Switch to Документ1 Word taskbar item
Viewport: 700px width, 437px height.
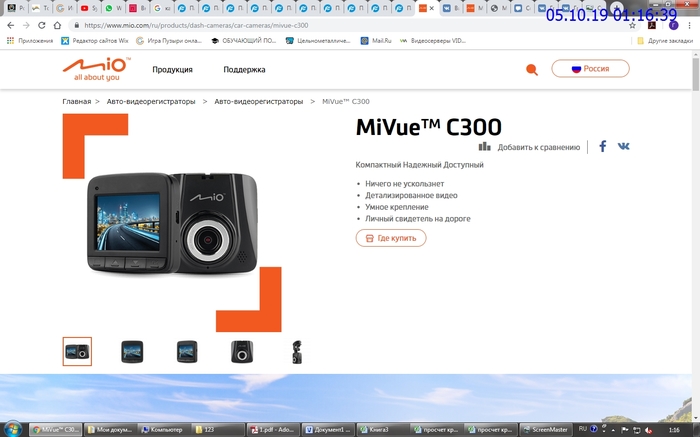click(327, 430)
